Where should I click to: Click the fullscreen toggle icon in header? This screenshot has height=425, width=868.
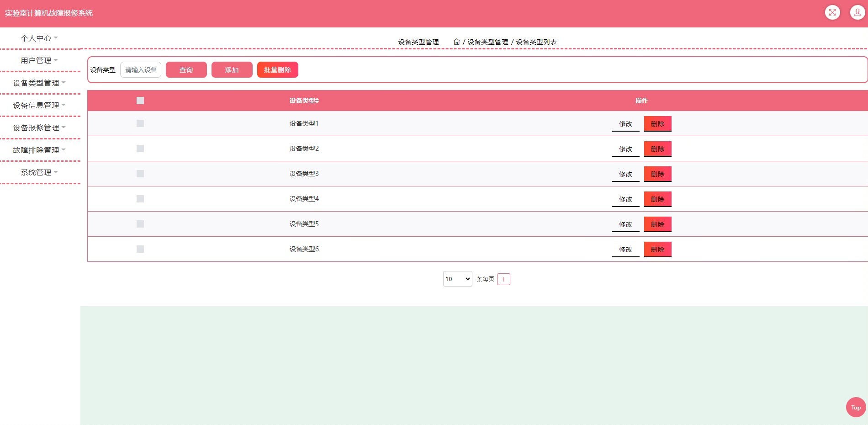click(x=832, y=12)
